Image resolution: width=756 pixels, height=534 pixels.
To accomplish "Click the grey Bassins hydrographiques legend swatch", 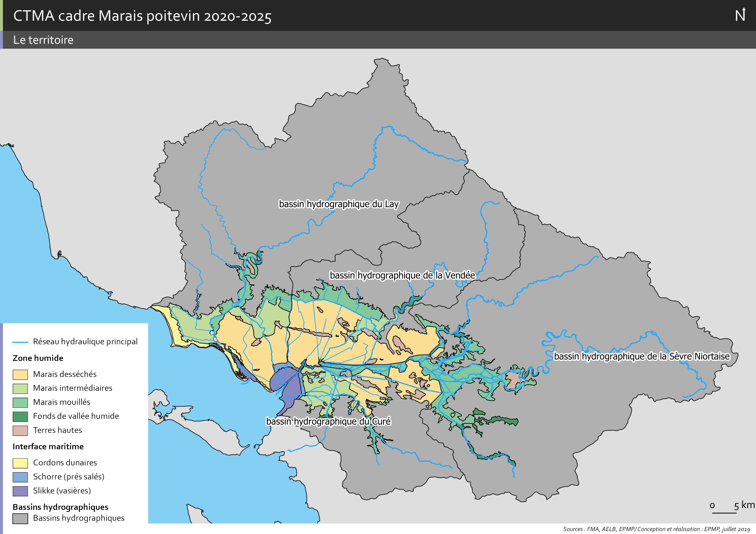I will click(x=20, y=518).
